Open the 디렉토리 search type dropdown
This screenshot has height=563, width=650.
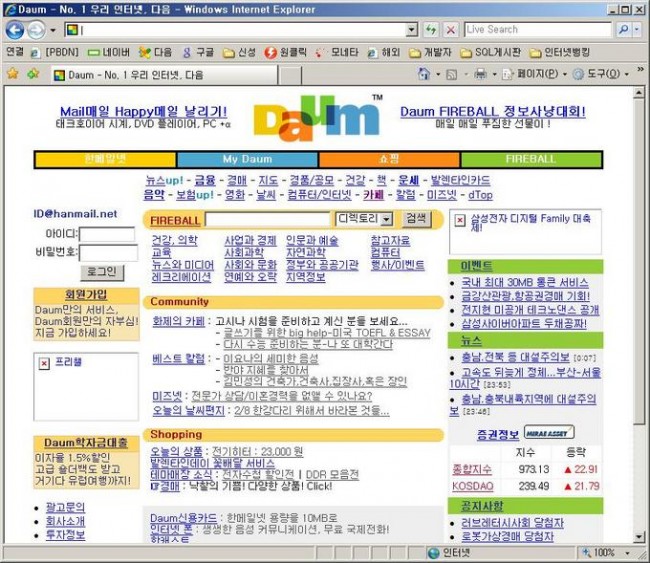point(364,219)
